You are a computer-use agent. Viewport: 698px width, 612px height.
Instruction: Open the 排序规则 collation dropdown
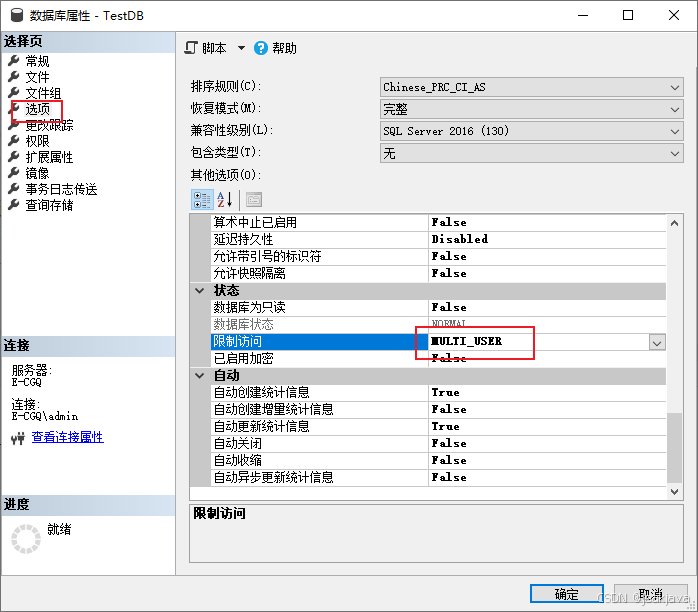[532, 87]
